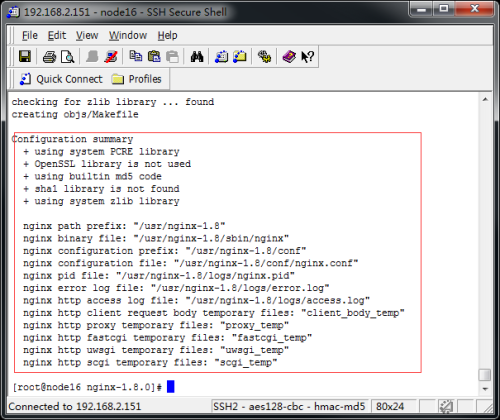The image size is (500, 420).
Task: Click 'sha1 library is not found' line
Action: [101, 189]
